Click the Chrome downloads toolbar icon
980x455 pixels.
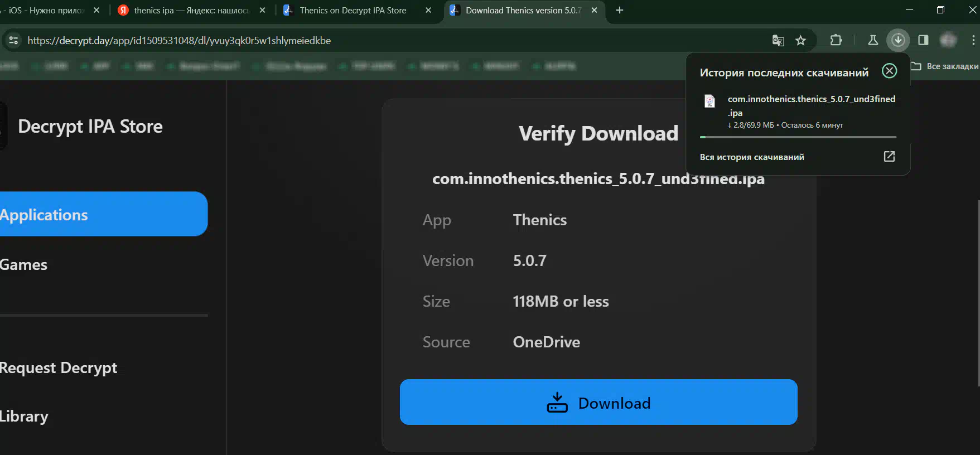[x=898, y=40]
